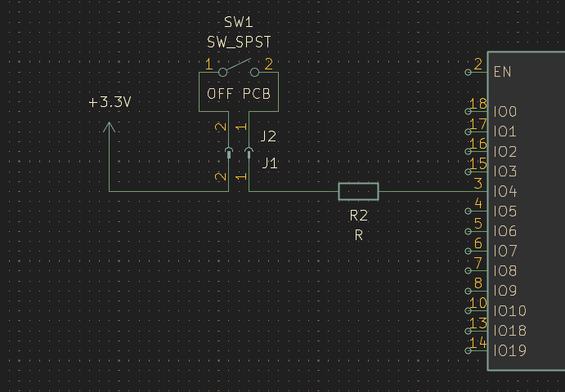Select the SW1 switch symbol
This screenshot has width=565, height=392.
pos(239,69)
